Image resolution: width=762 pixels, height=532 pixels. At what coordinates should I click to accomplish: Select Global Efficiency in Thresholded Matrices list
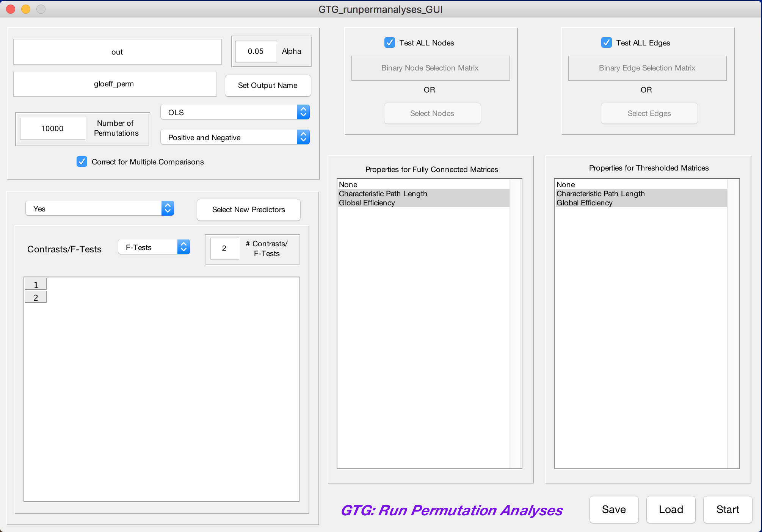[584, 203]
